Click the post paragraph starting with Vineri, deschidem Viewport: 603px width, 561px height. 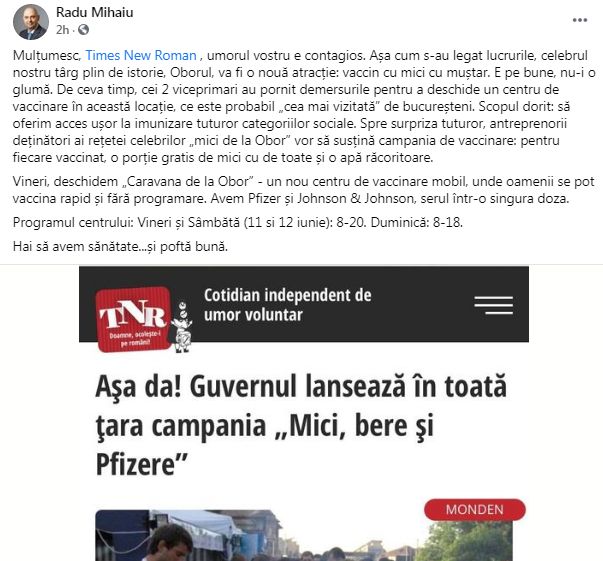tap(303, 190)
